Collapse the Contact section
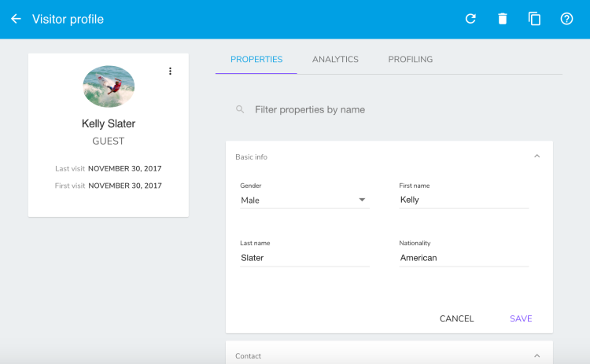The image size is (590, 364). (537, 355)
